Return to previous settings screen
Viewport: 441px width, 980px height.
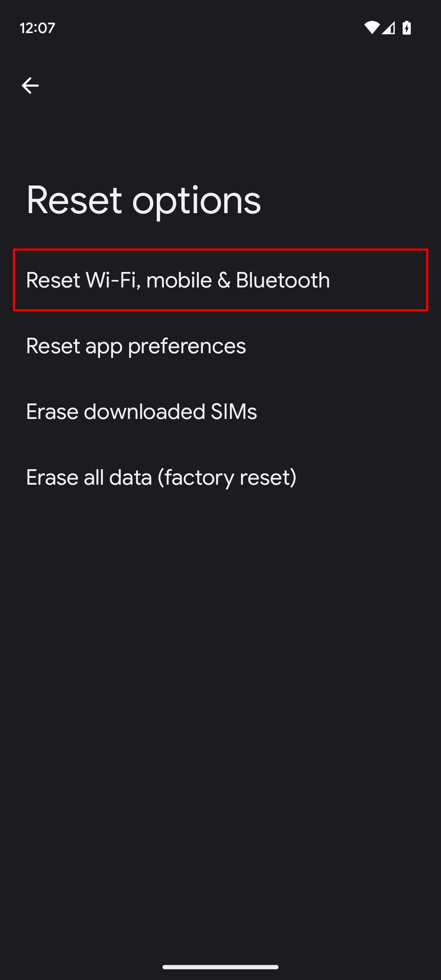(30, 85)
